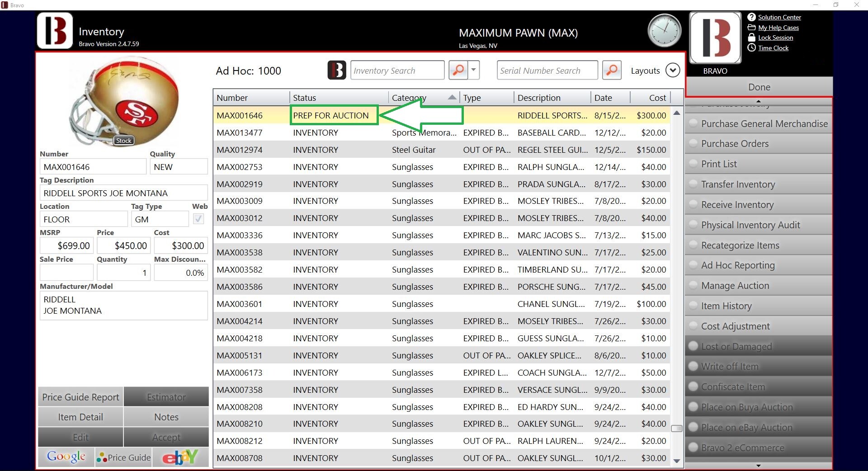This screenshot has width=868, height=471.
Task: Open Price Guide Report
Action: [x=80, y=397]
